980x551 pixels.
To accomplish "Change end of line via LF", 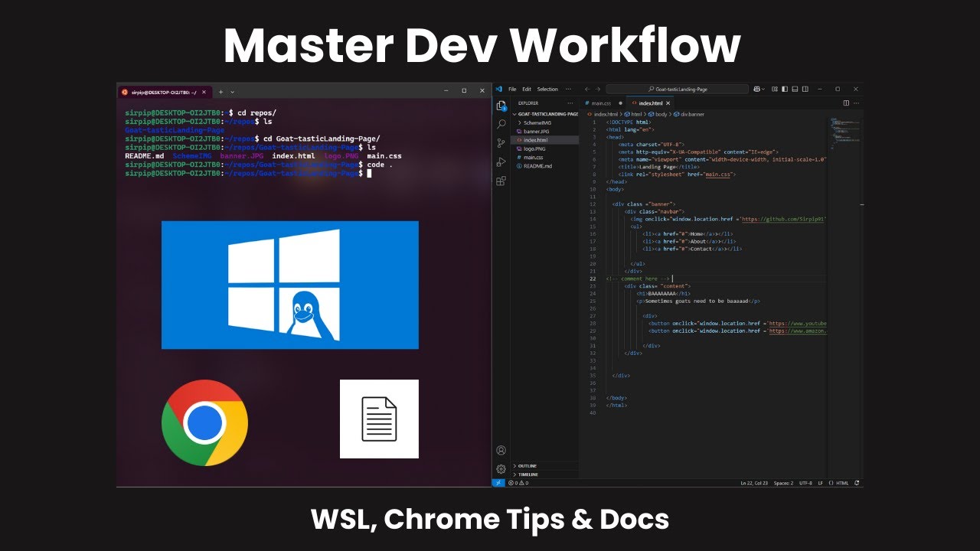I will tap(821, 483).
